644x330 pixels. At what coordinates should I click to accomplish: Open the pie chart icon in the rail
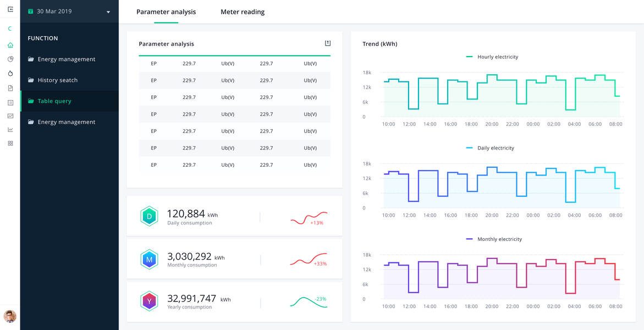(10, 59)
